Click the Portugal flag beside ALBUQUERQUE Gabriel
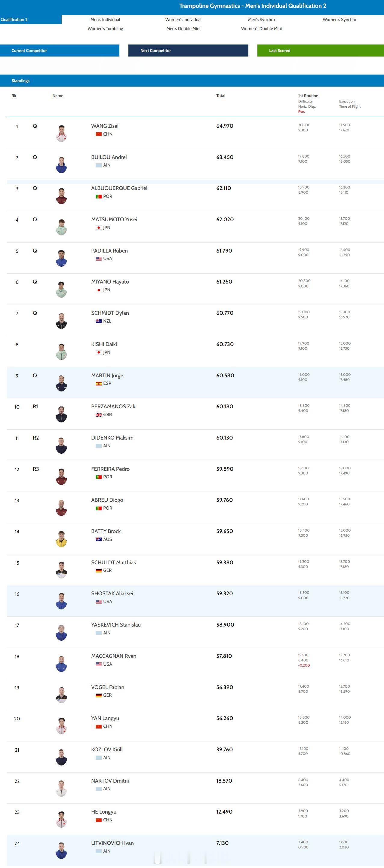 [99, 196]
